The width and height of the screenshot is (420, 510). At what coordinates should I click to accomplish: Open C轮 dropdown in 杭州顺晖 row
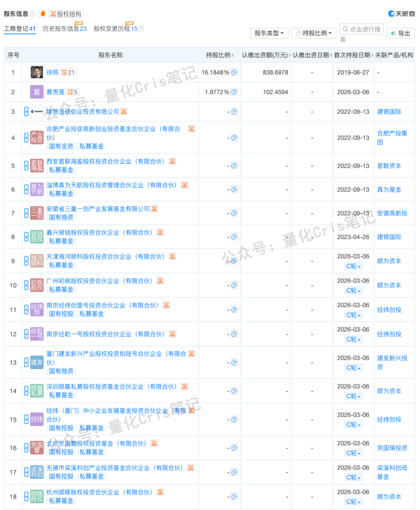pos(353,502)
